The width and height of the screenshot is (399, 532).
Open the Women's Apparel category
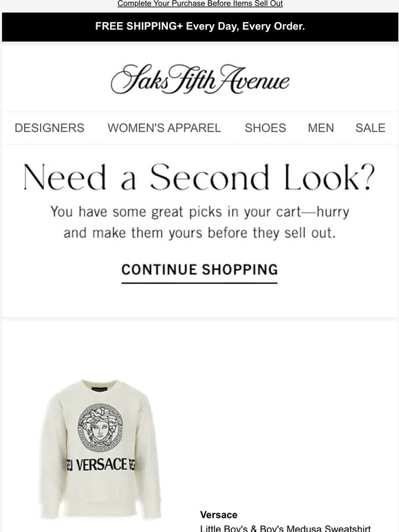coord(164,128)
